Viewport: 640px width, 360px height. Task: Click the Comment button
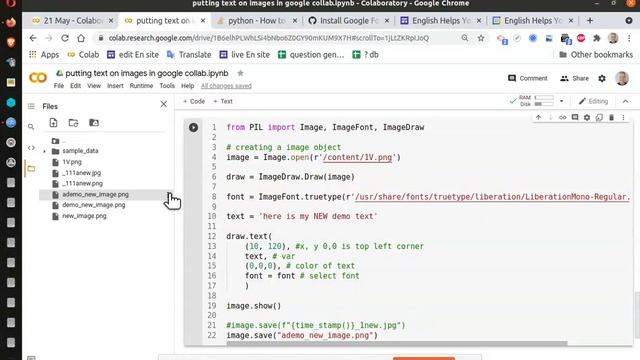[527, 78]
